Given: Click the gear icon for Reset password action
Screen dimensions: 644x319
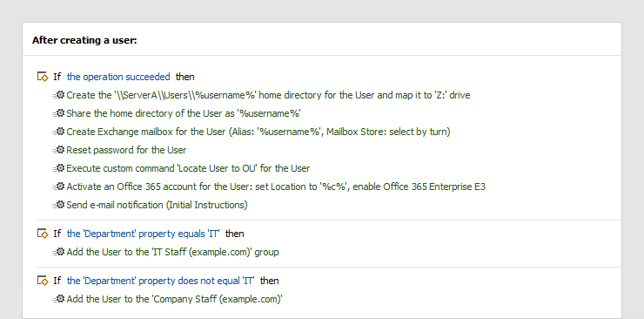Looking at the screenshot, I should tap(60, 150).
